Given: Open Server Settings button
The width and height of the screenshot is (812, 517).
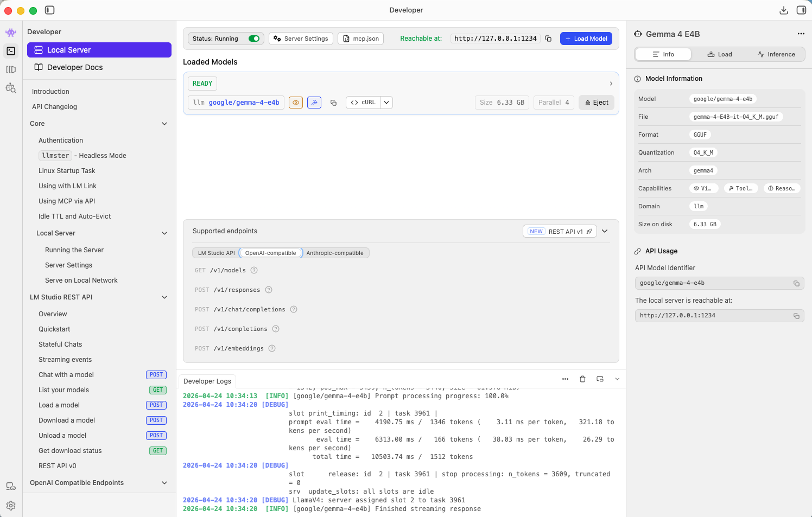Looking at the screenshot, I should (301, 39).
